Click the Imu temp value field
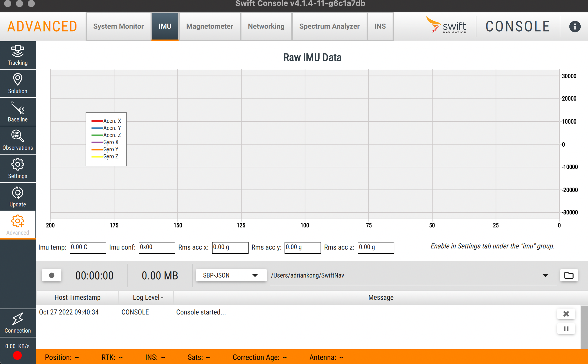Screen dimensions: 588x364 pos(88,247)
